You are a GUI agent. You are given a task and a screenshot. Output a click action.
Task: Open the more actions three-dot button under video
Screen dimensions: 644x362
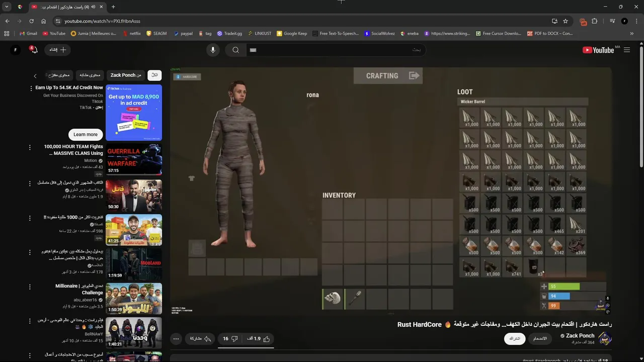click(176, 339)
